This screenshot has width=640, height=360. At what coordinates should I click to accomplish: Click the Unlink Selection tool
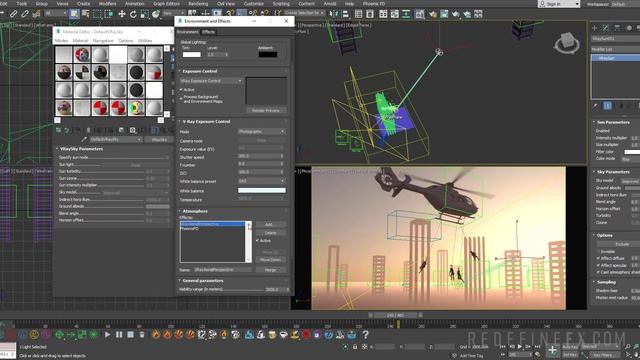[25, 14]
